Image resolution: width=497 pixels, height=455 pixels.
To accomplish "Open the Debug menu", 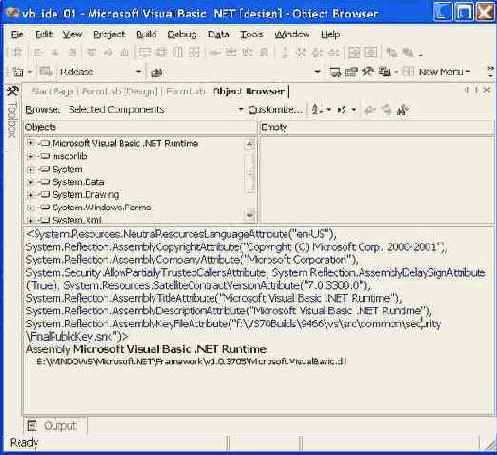I will (182, 34).
